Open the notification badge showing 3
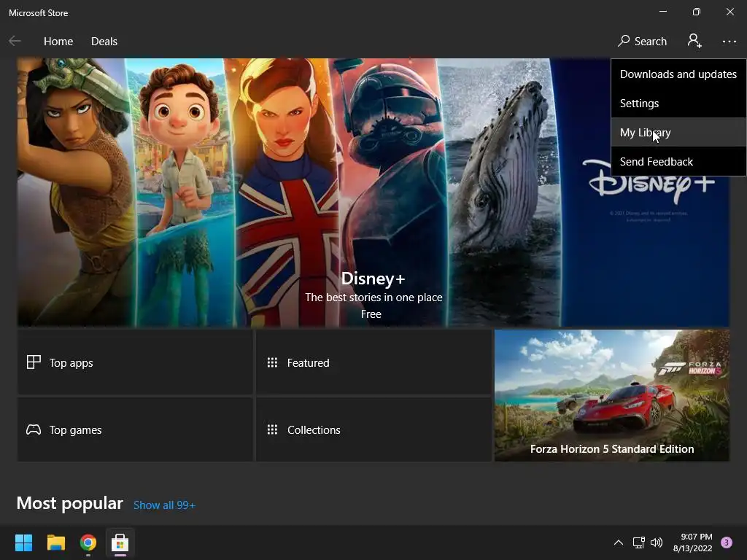Image resolution: width=747 pixels, height=560 pixels. (727, 542)
